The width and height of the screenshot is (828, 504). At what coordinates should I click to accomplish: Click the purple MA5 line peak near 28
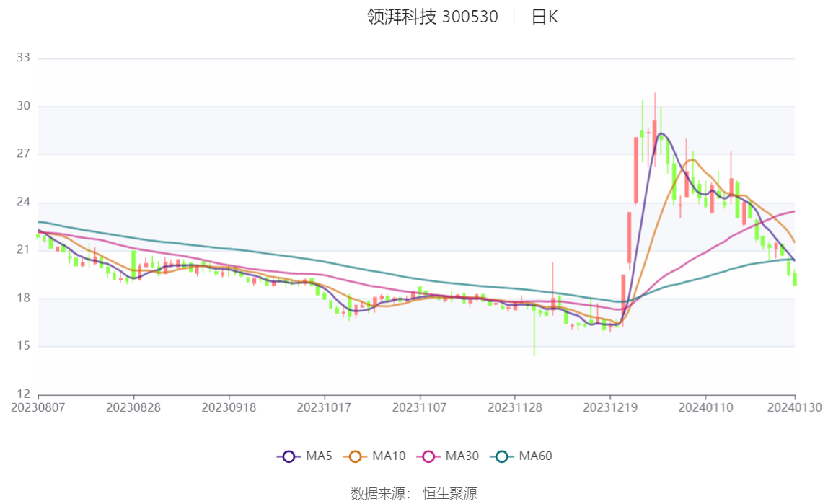coord(661,134)
